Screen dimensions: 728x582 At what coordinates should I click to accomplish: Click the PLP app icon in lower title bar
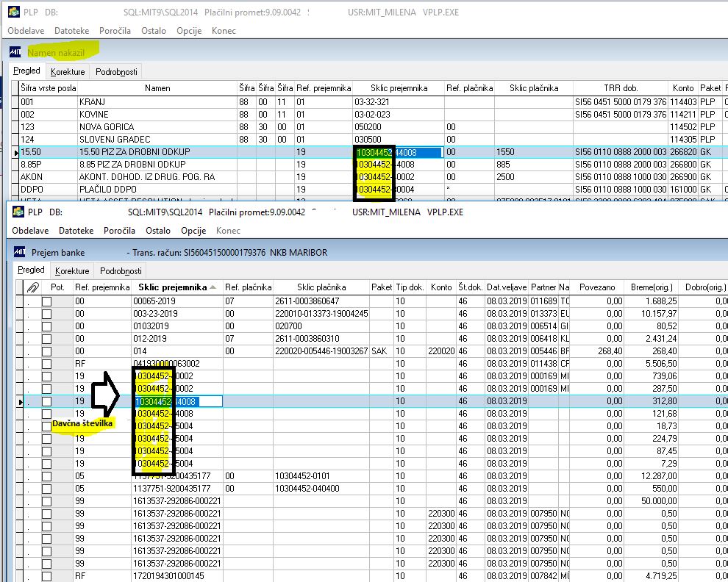[x=18, y=212]
